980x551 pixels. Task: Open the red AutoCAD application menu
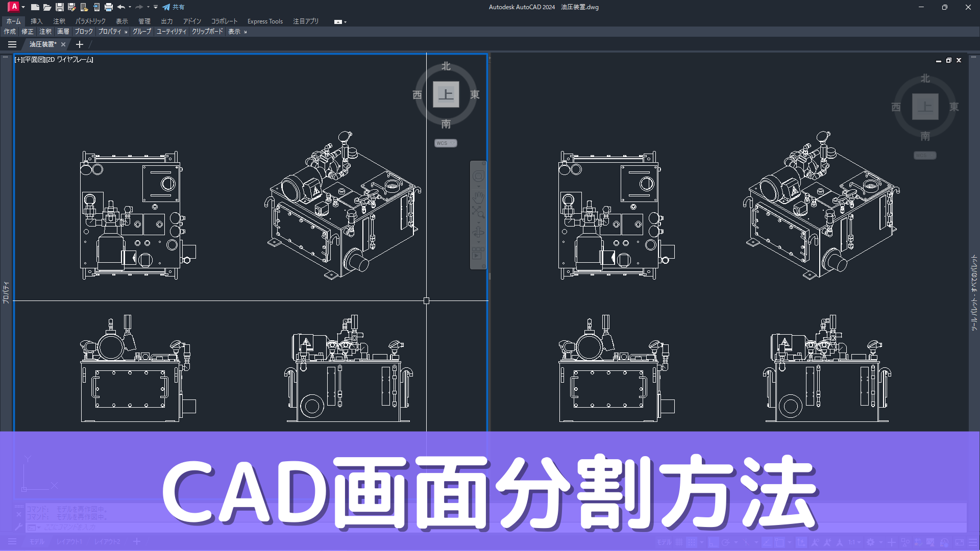tap(13, 7)
